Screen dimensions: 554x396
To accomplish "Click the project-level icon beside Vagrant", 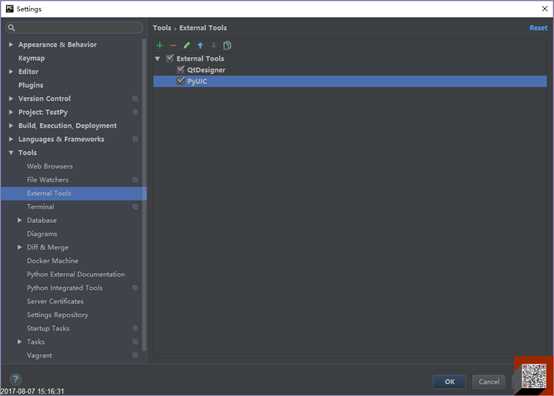I will tap(135, 355).
